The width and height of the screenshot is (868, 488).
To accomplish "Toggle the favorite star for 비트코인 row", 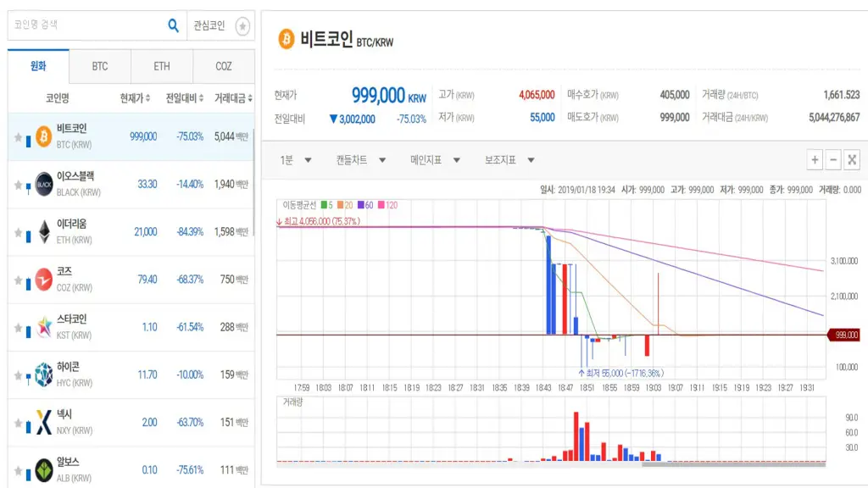I will click(18, 137).
